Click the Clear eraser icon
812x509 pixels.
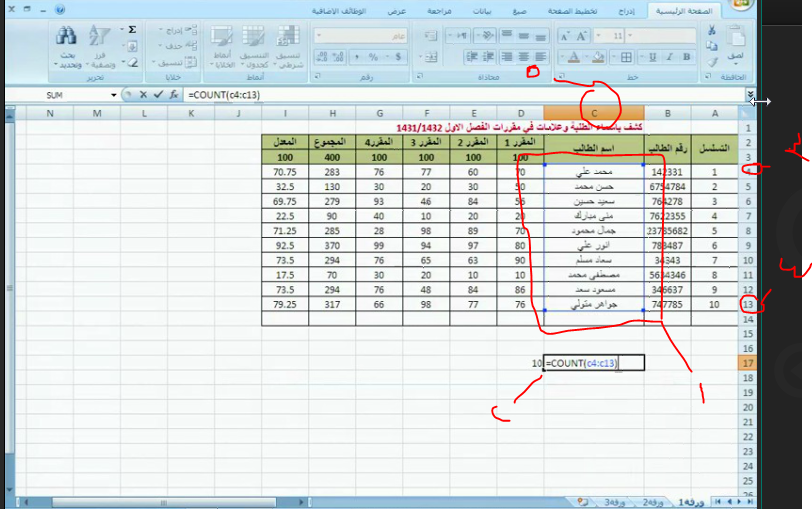(x=133, y=63)
